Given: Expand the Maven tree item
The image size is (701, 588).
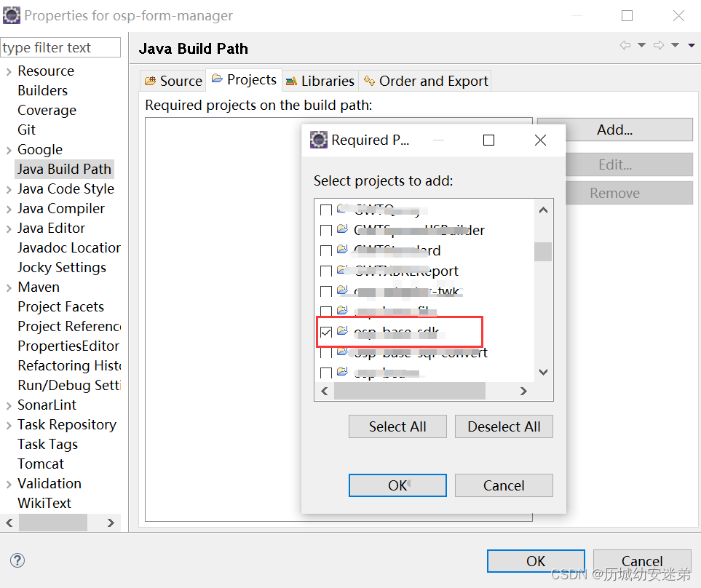Looking at the screenshot, I should [x=9, y=287].
